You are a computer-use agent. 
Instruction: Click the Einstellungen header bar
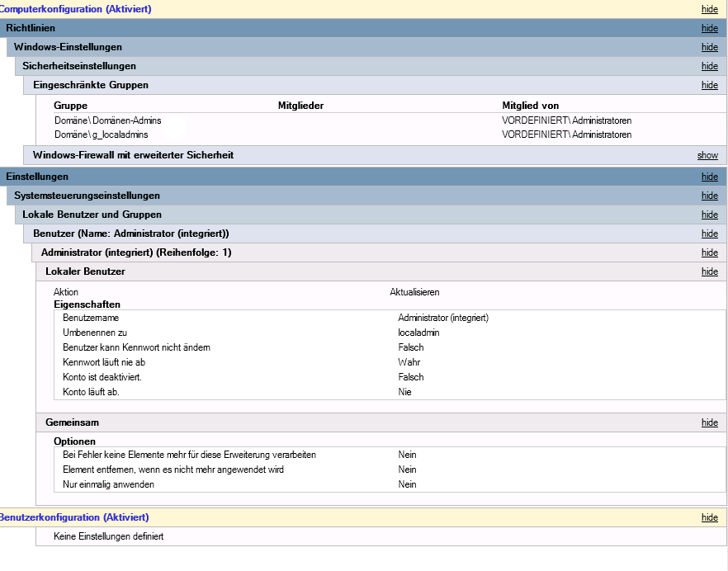363,177
